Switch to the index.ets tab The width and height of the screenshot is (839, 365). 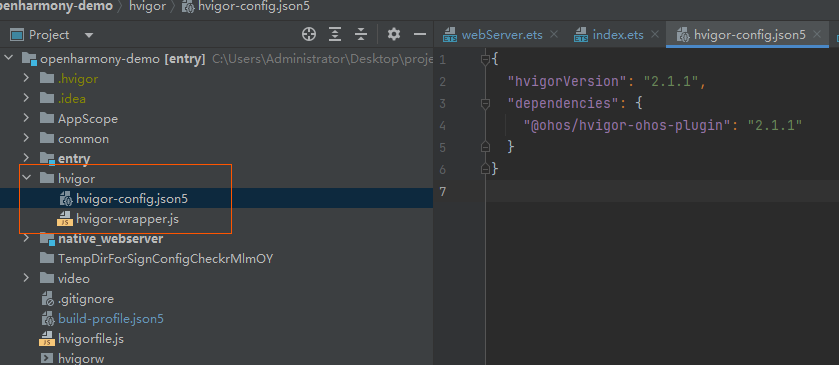point(618,35)
